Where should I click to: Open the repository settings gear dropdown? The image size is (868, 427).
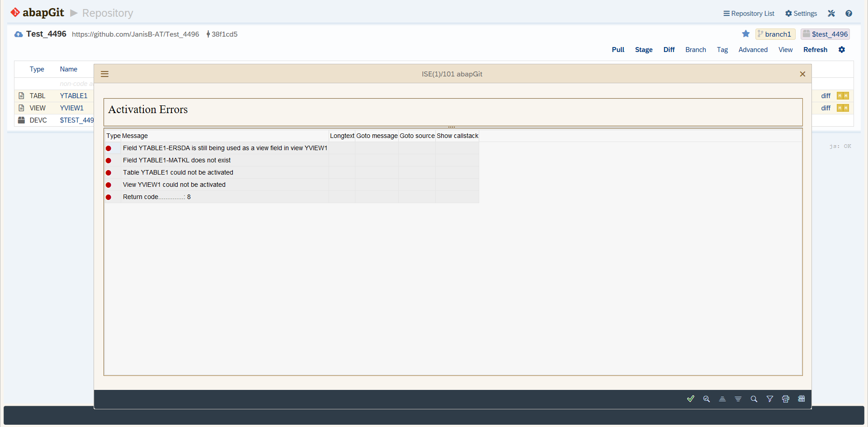842,50
